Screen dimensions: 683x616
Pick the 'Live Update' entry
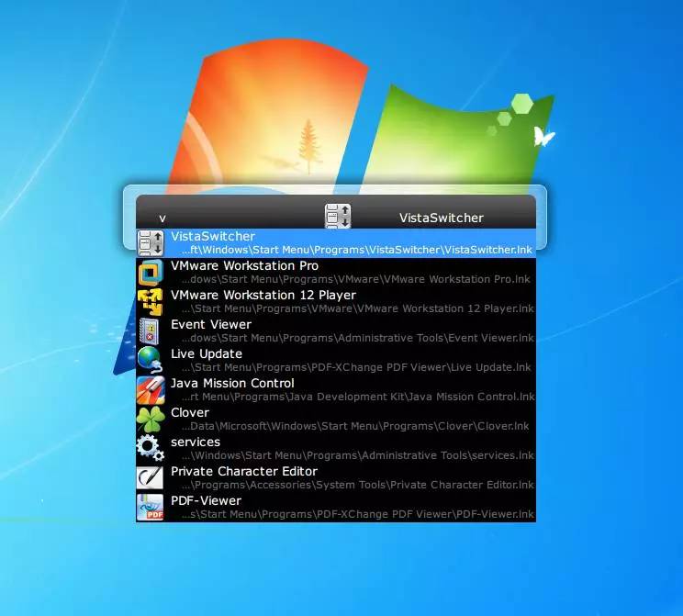[x=206, y=353]
